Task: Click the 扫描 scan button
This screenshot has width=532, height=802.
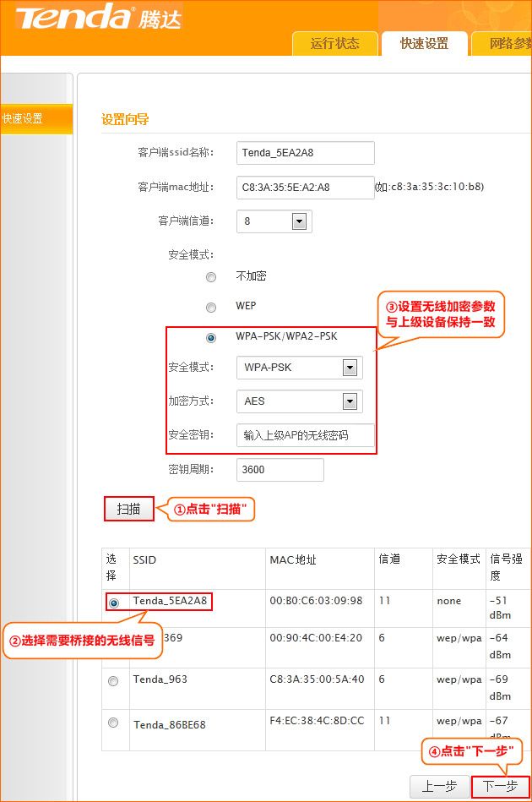Action: coord(129,509)
